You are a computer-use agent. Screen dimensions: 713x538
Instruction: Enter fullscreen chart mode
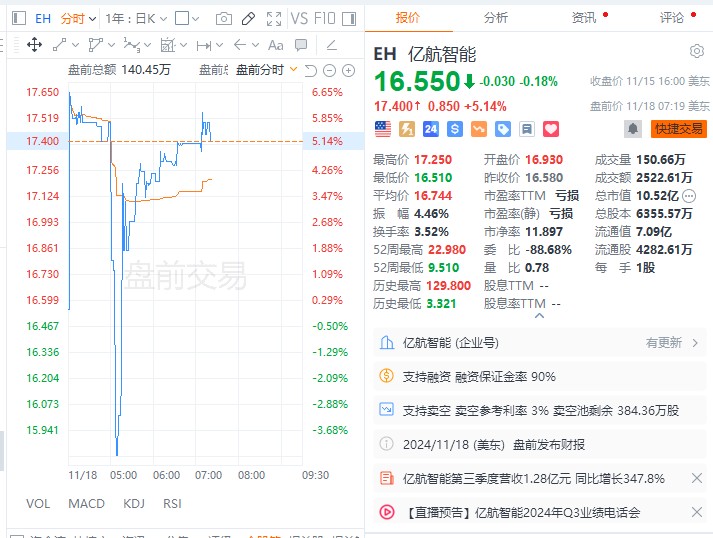274,19
